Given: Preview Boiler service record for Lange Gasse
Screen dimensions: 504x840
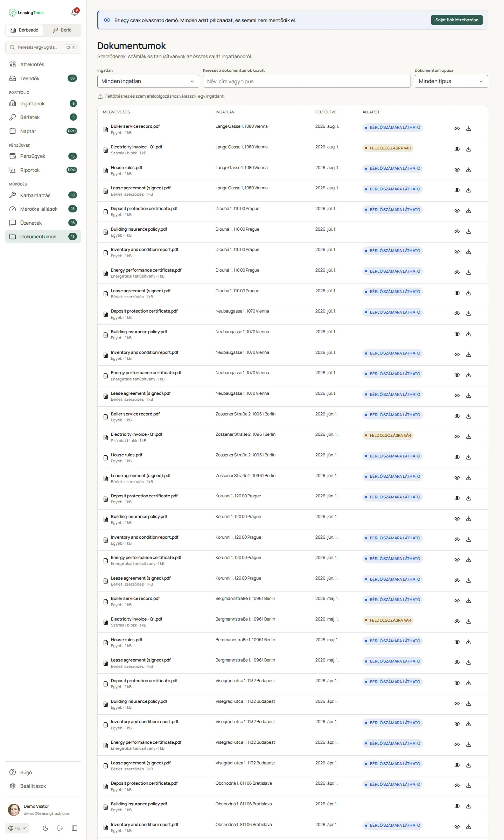Looking at the screenshot, I should tap(457, 128).
